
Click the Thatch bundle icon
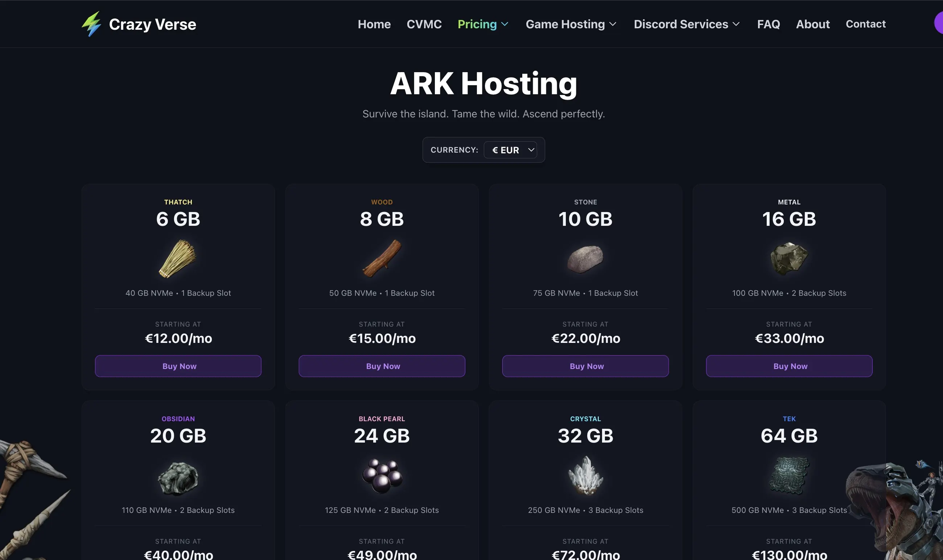click(x=178, y=258)
